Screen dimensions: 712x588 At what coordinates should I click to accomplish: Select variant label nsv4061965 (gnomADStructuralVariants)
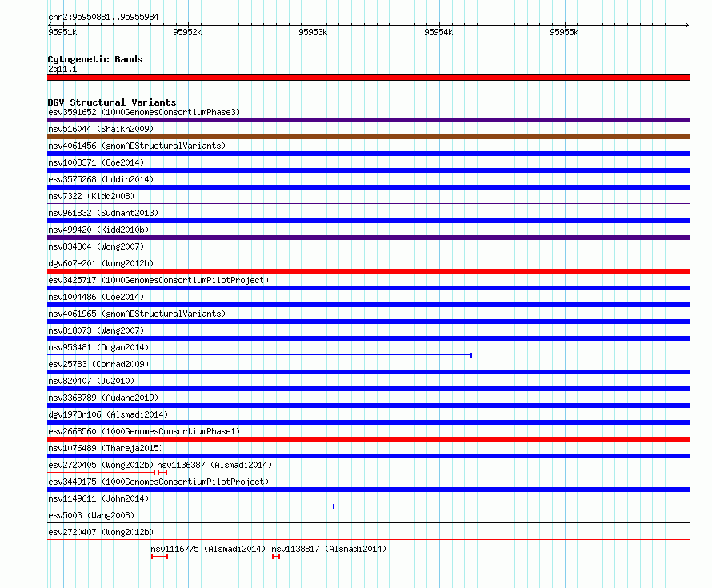pyautogui.click(x=137, y=314)
